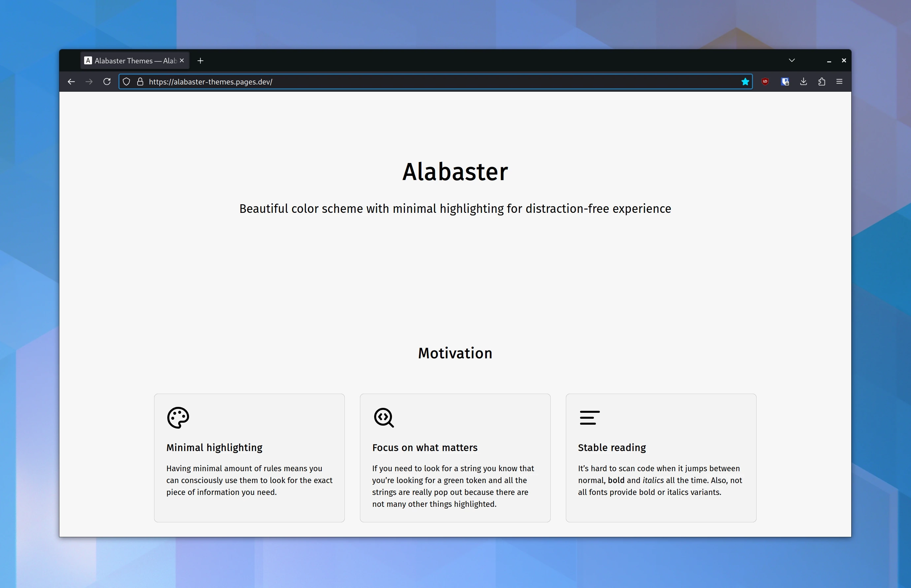Viewport: 911px width, 588px height.
Task: Click the downloads icon in the toolbar
Action: point(803,81)
